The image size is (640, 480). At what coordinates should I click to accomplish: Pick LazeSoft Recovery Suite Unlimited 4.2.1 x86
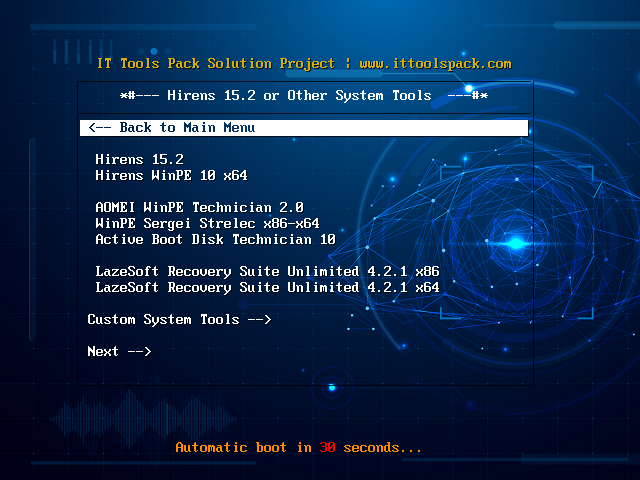tap(267, 271)
